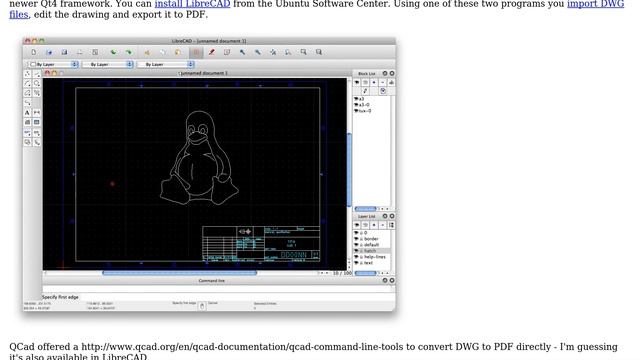This screenshot has width=640, height=360.
Task: Click the Insert block icon in Block List
Action: tap(382, 91)
